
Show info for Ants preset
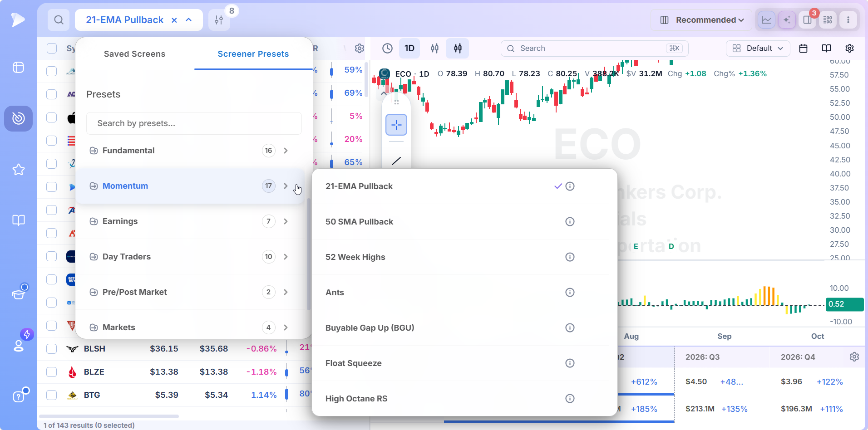[570, 293]
